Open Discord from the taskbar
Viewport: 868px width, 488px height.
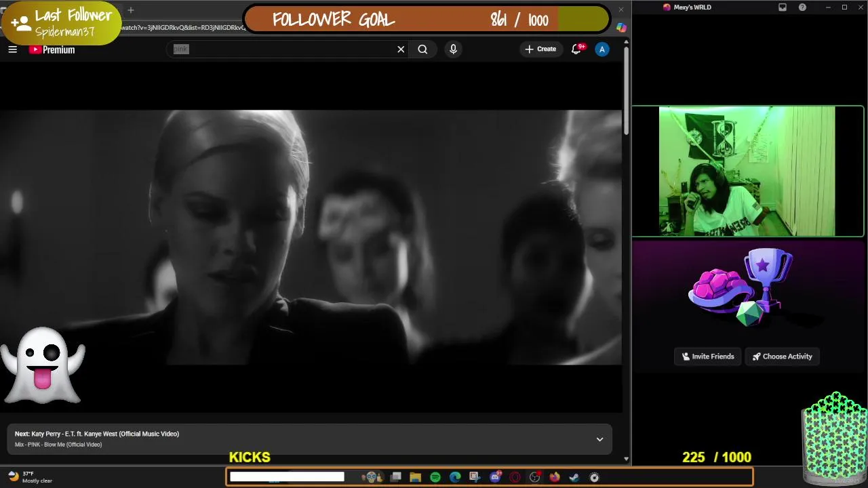pos(495,477)
